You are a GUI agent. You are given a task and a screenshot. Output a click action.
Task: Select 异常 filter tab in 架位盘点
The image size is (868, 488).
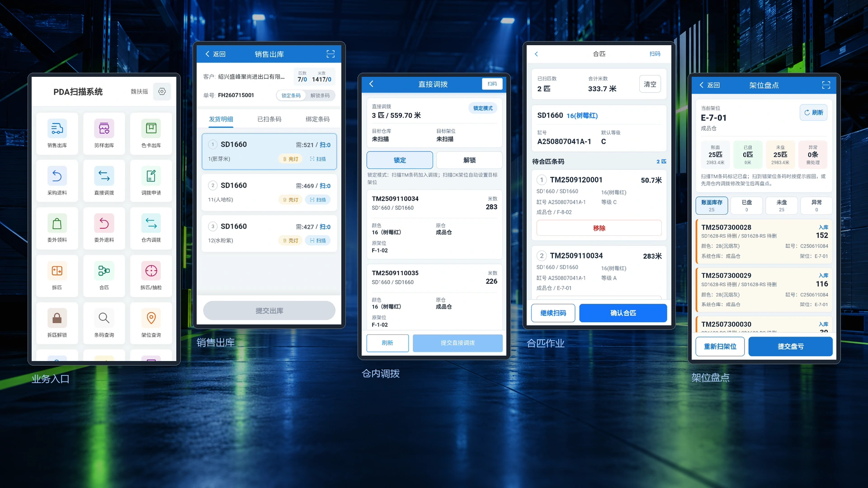click(816, 206)
